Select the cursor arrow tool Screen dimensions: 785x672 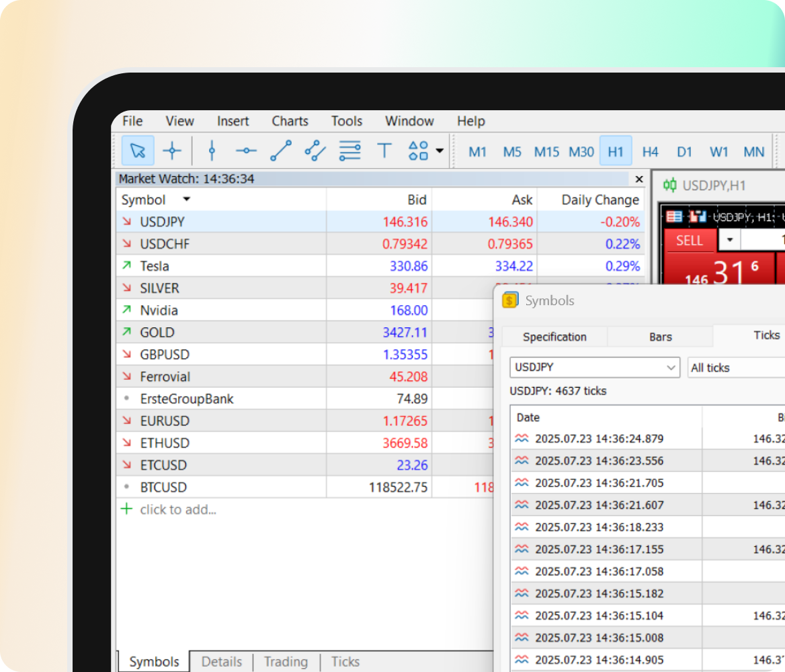(138, 151)
